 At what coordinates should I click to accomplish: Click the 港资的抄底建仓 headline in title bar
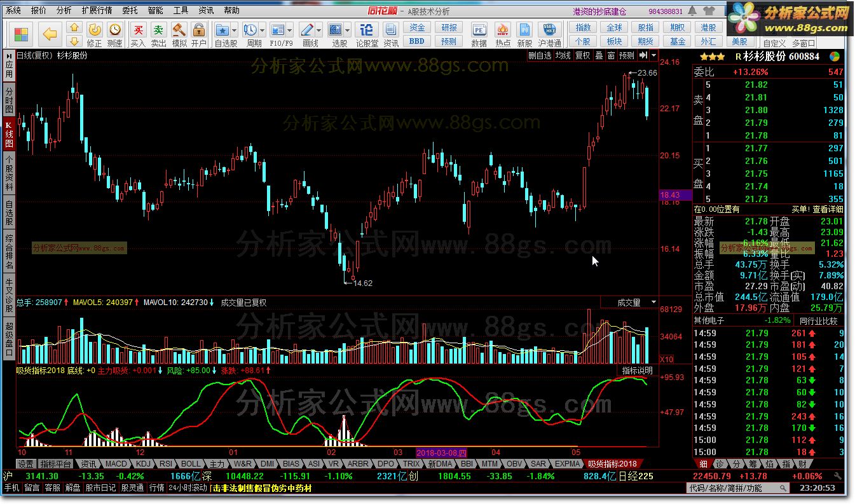(600, 11)
